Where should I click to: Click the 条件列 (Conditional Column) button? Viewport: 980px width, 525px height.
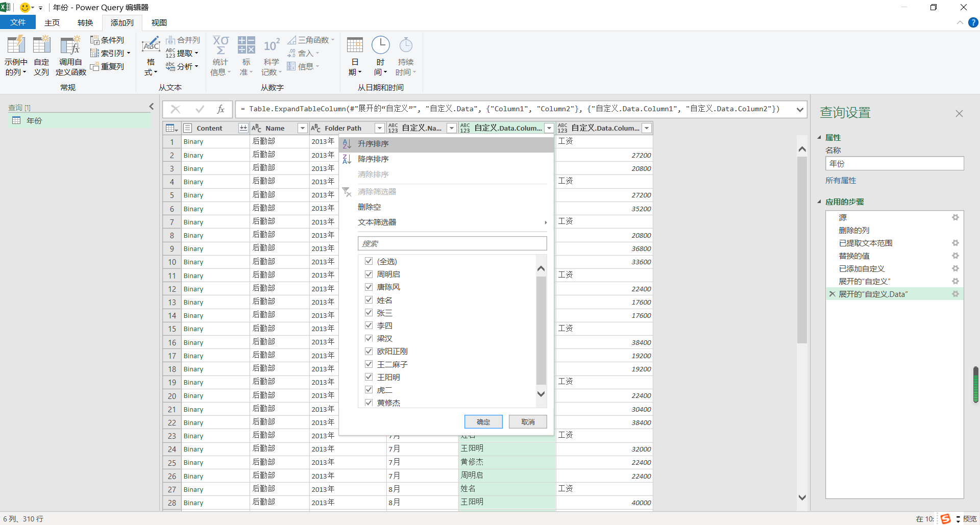pyautogui.click(x=107, y=40)
